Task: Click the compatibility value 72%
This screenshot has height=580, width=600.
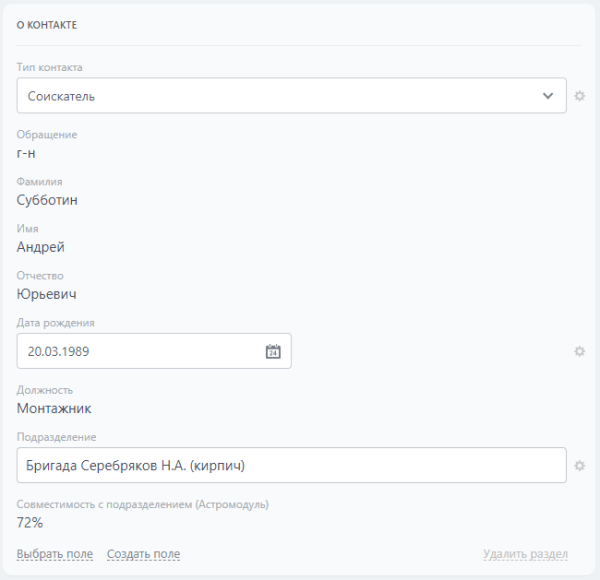Action: pos(30,523)
